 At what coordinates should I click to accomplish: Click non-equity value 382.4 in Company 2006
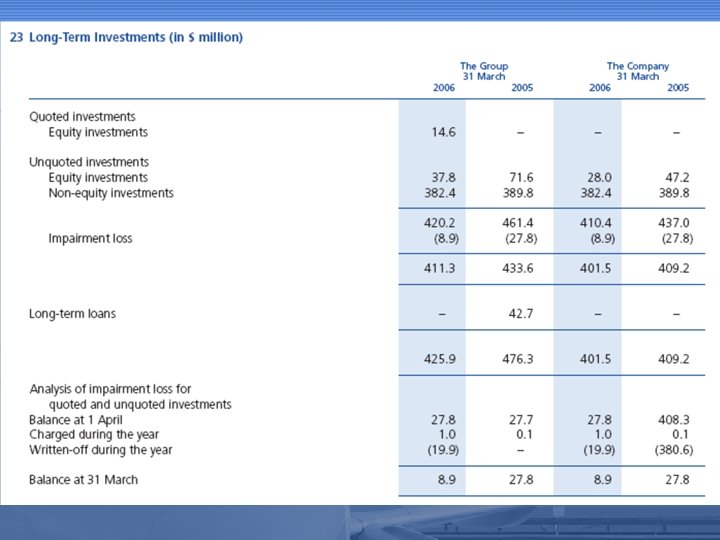(x=596, y=193)
